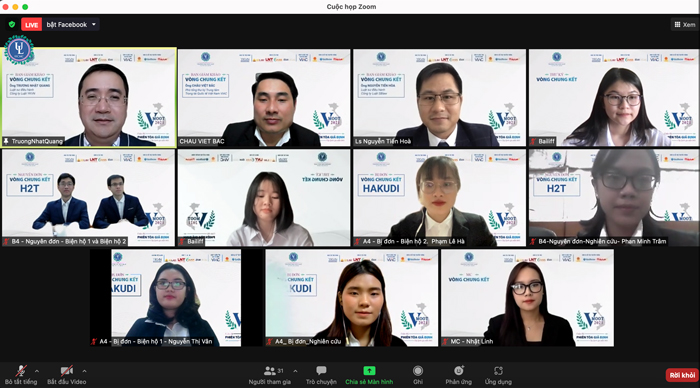Open Phản ứng reactions menu
700x388 pixels.
[458, 375]
